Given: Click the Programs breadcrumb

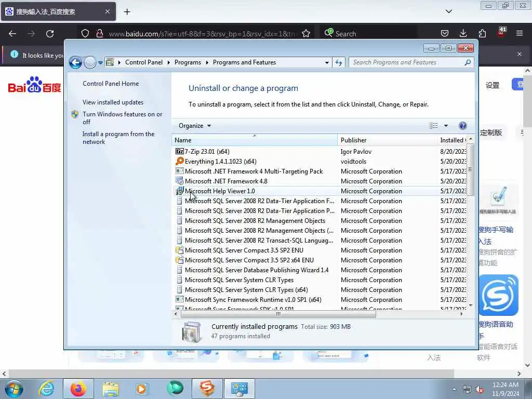Looking at the screenshot, I should (188, 62).
